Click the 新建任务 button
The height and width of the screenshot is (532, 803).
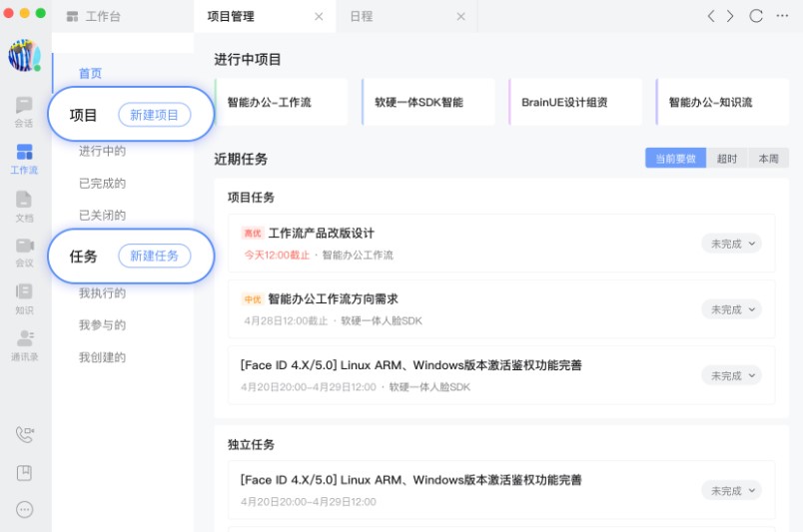(154, 256)
